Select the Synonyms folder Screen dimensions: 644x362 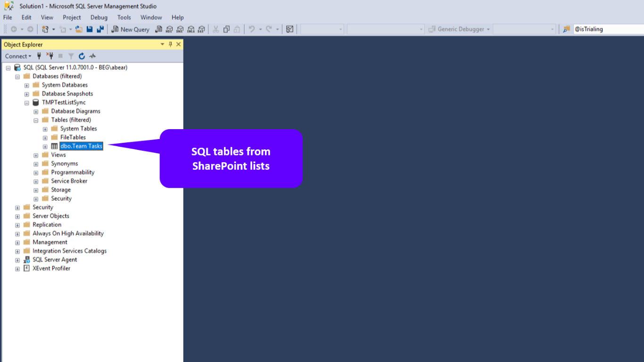click(65, 164)
